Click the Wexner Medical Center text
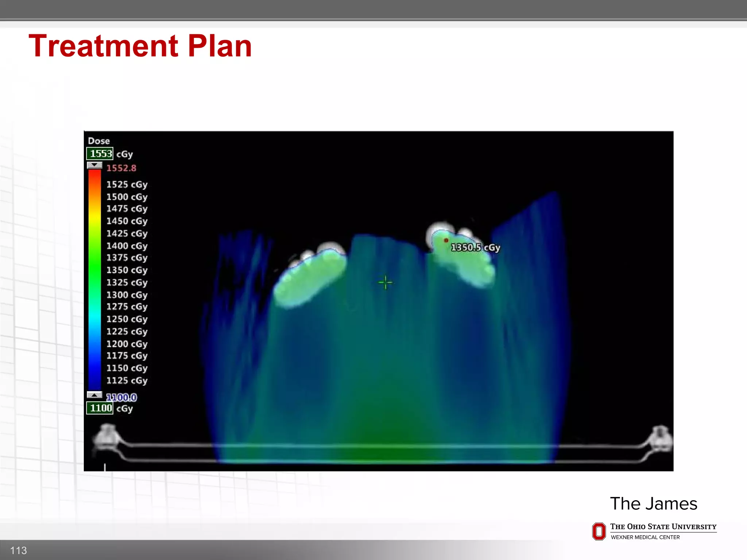Image resolution: width=747 pixels, height=560 pixels. [645, 537]
